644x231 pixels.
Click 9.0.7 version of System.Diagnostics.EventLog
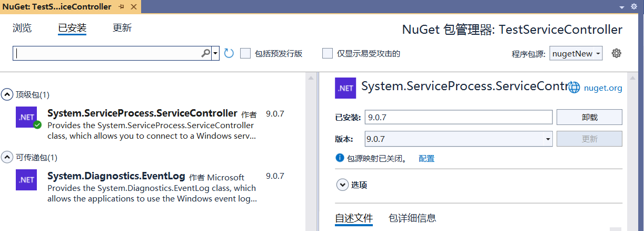pyautogui.click(x=275, y=176)
